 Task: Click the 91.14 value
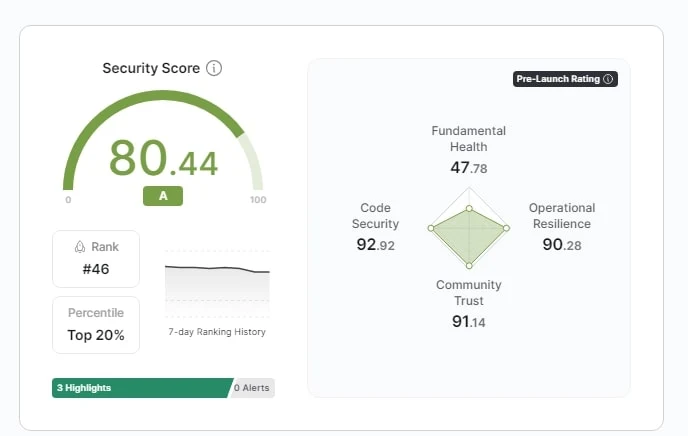tap(469, 322)
